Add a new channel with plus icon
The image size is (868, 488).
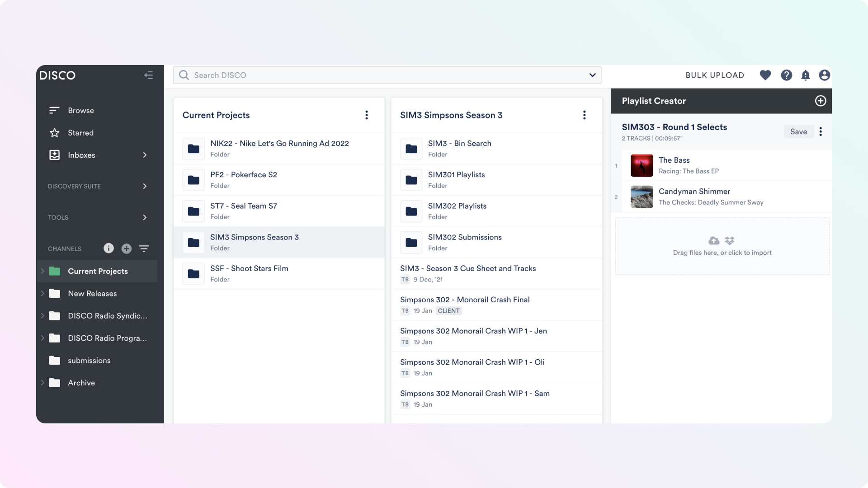[127, 249]
